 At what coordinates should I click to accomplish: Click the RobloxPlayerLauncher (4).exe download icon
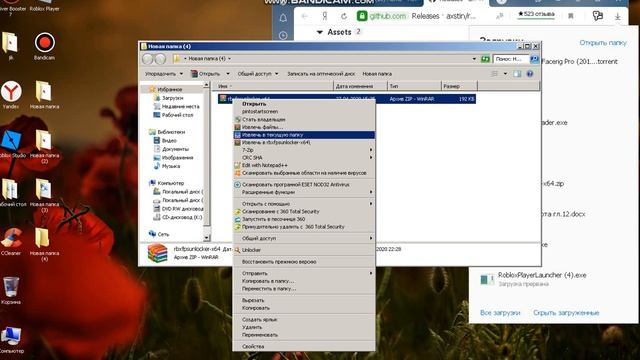pos(487,279)
